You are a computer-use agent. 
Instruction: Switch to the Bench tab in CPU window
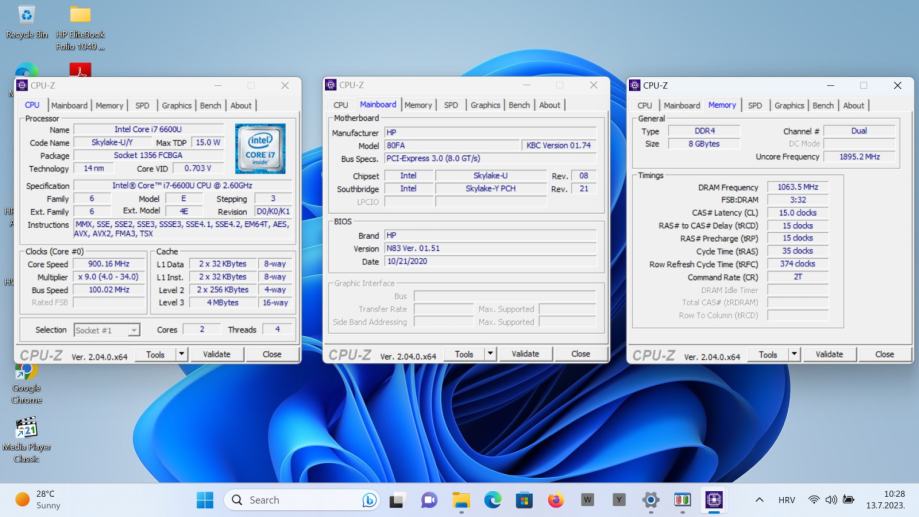(210, 105)
